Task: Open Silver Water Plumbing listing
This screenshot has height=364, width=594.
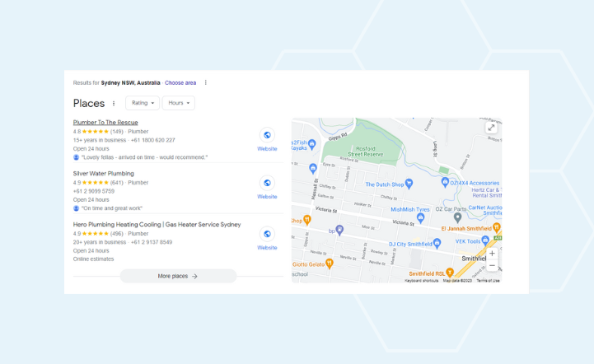Action: (104, 174)
